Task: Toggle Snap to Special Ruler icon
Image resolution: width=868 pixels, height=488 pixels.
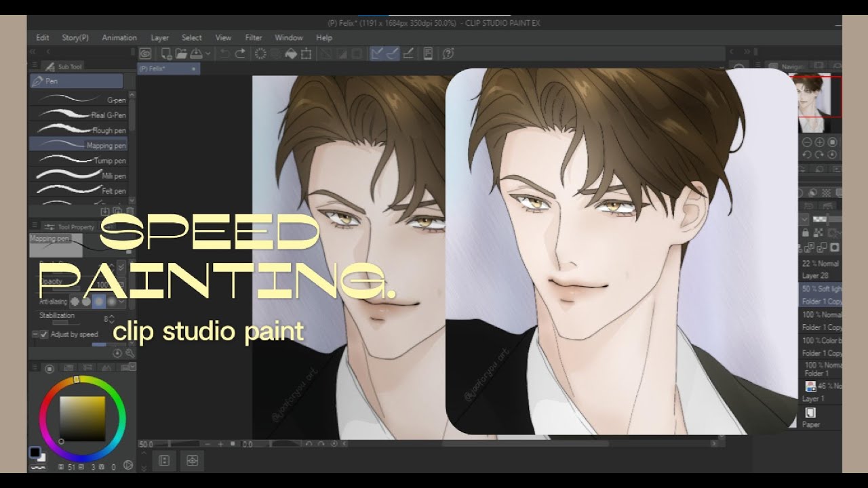Action: [x=393, y=54]
